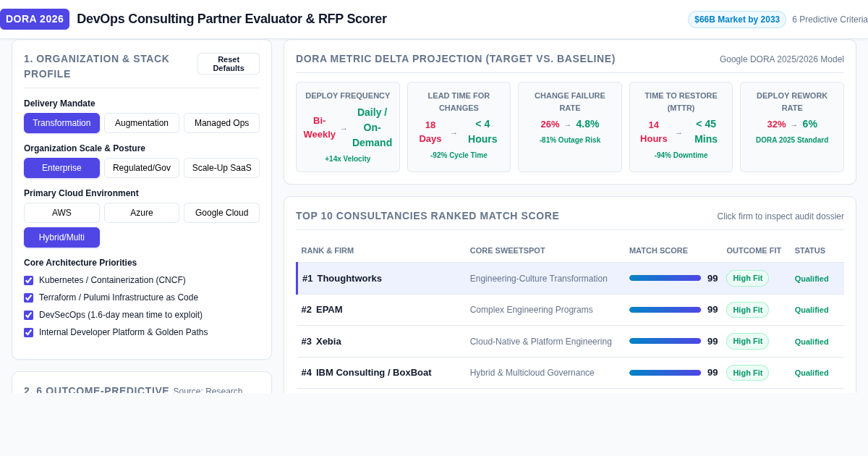This screenshot has width=868, height=456.
Task: Open the Change Failure Rate card
Action: pos(570,127)
